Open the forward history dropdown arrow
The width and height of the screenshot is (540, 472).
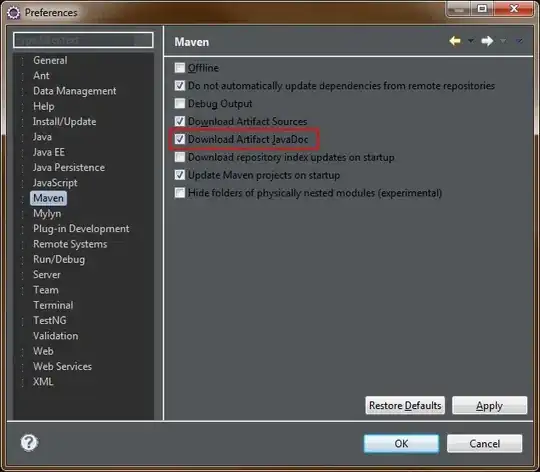[503, 41]
